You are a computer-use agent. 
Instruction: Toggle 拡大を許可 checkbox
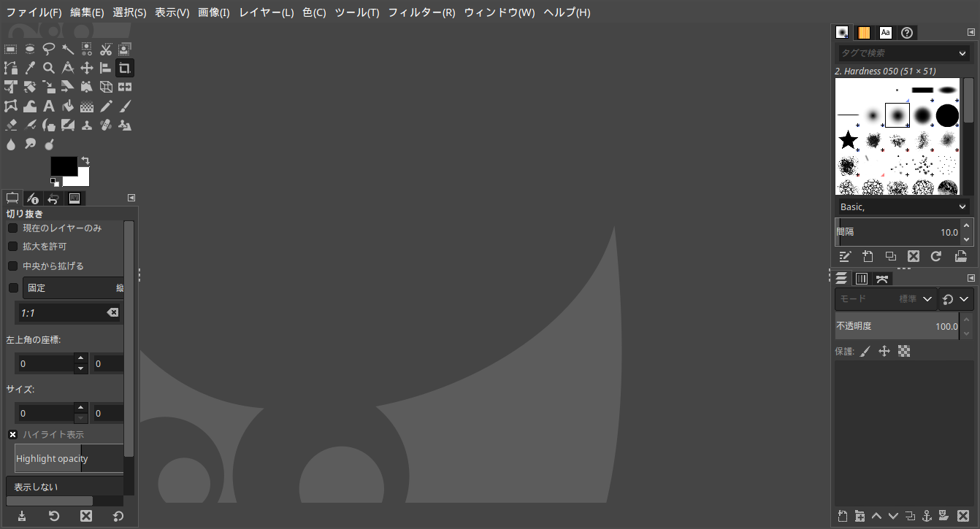[12, 247]
